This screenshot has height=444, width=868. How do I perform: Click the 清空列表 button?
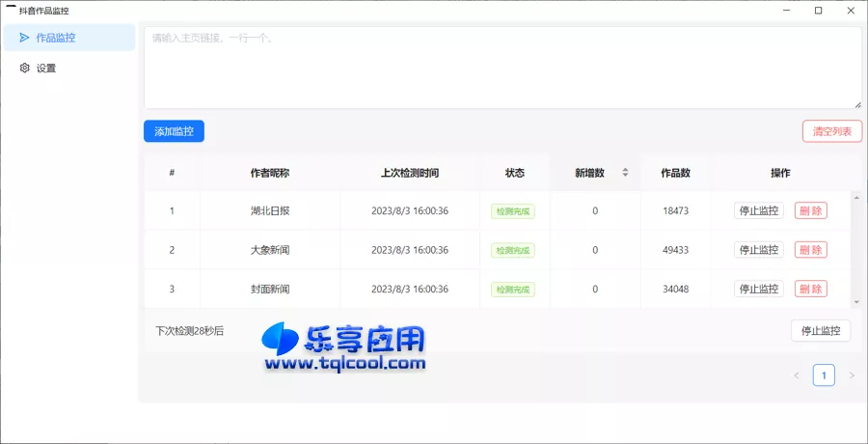point(832,131)
